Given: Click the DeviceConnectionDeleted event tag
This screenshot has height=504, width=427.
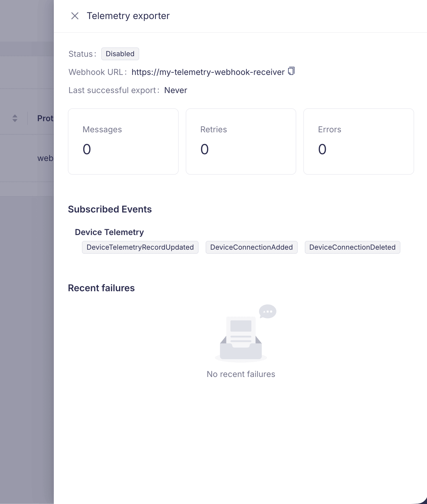Looking at the screenshot, I should point(352,247).
